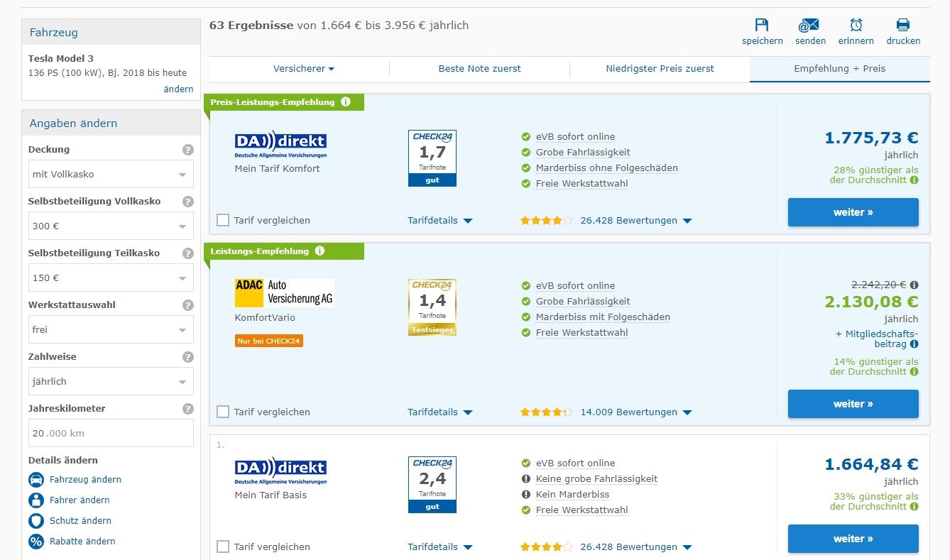The height and width of the screenshot is (560, 950).
Task: Click the Fahrer ändern link text
Action: click(80, 500)
